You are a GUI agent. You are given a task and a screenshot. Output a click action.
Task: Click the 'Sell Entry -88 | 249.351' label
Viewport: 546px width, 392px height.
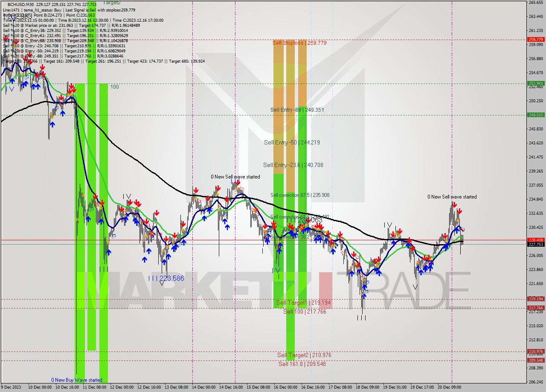click(x=297, y=110)
